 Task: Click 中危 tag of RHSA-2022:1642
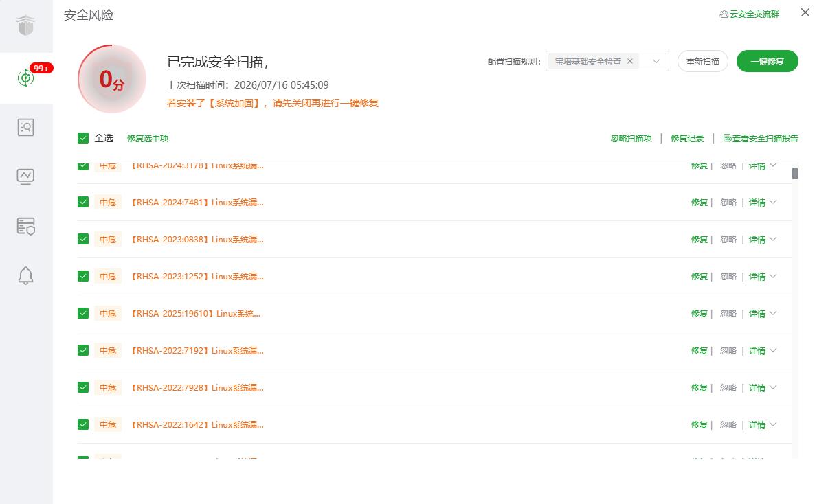(x=108, y=425)
